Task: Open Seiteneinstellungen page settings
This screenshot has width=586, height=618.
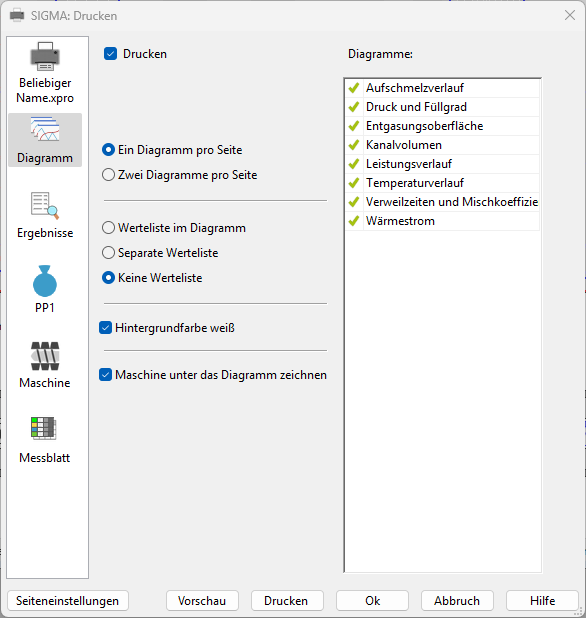Action: point(68,601)
